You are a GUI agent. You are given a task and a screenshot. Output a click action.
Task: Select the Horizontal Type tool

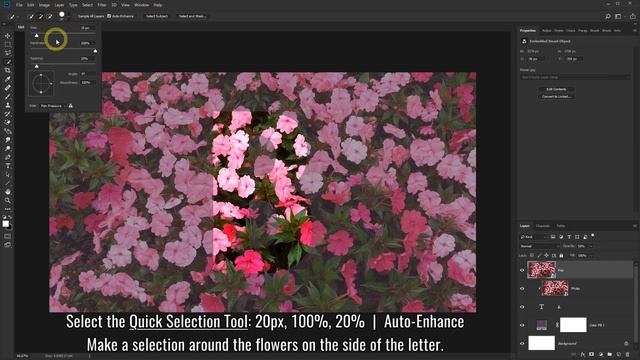tap(7, 166)
